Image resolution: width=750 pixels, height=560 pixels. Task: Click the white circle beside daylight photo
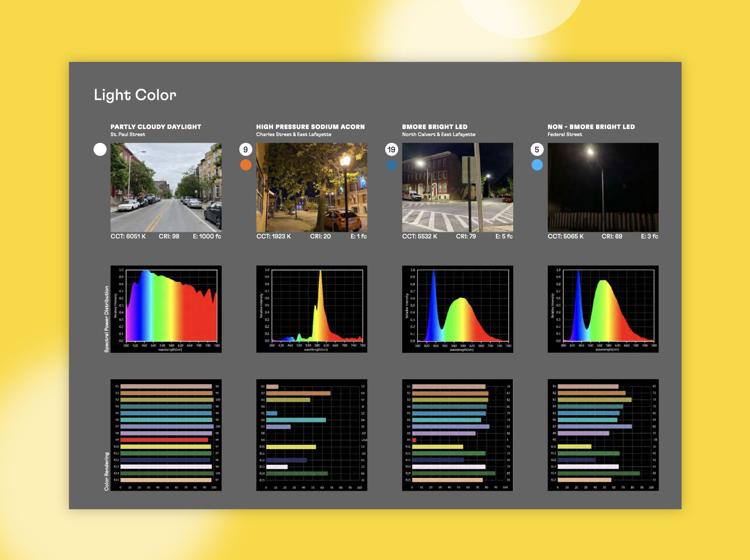coord(100,150)
